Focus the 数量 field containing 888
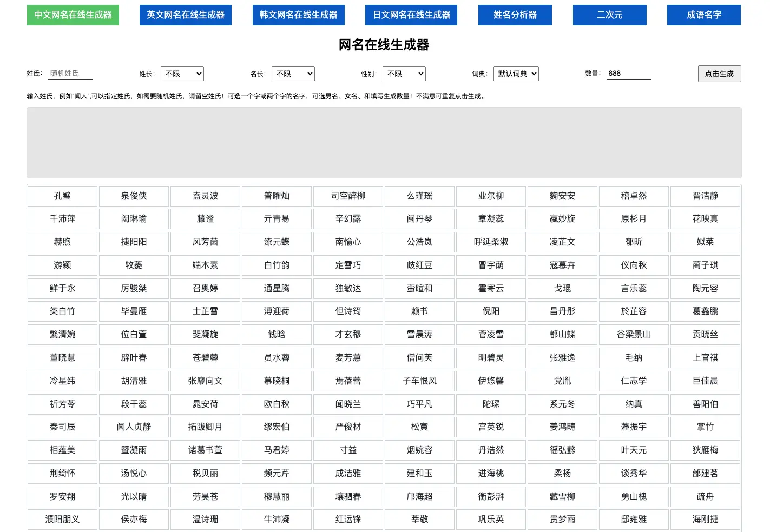Screen dimensions: 770x532 pos(629,74)
